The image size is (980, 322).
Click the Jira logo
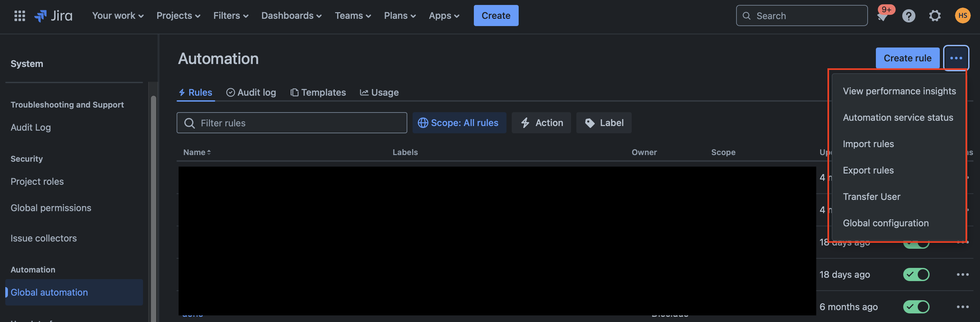[x=53, y=16]
